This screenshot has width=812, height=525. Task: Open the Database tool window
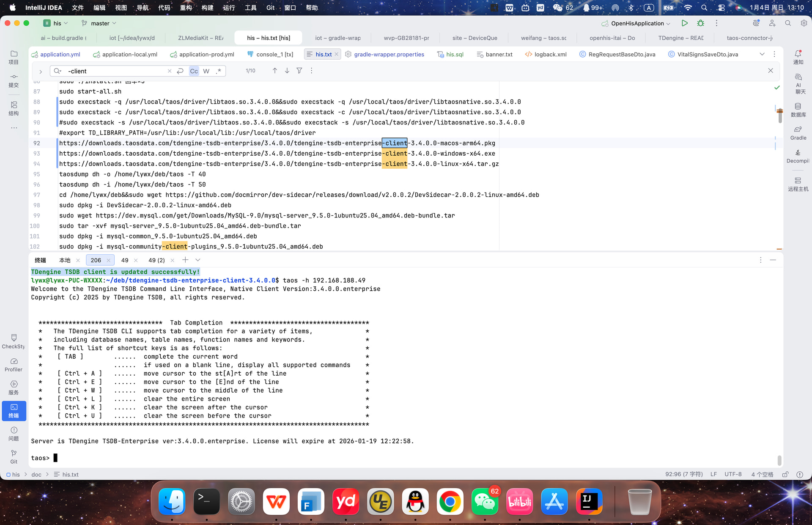[x=798, y=109]
